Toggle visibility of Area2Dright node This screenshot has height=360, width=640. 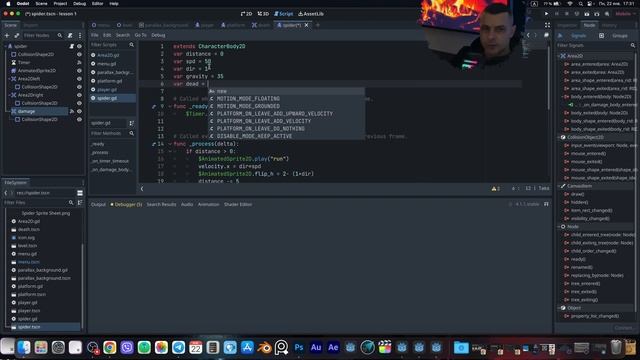click(79, 95)
